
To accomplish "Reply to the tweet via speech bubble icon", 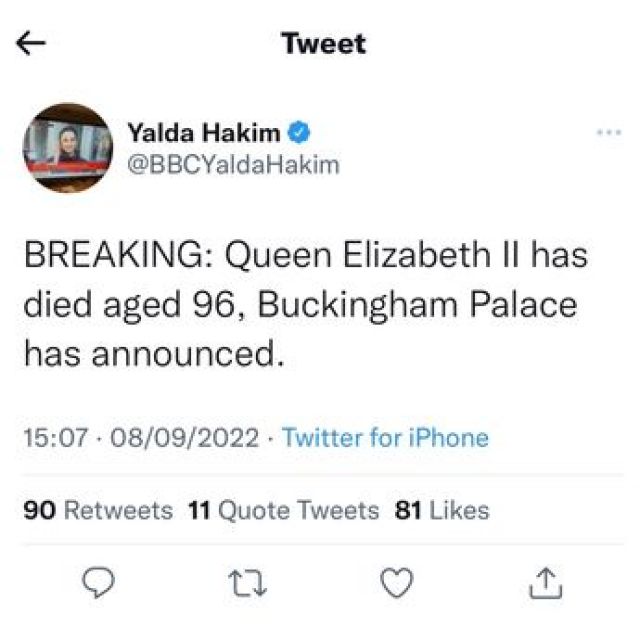I will click(x=99, y=581).
